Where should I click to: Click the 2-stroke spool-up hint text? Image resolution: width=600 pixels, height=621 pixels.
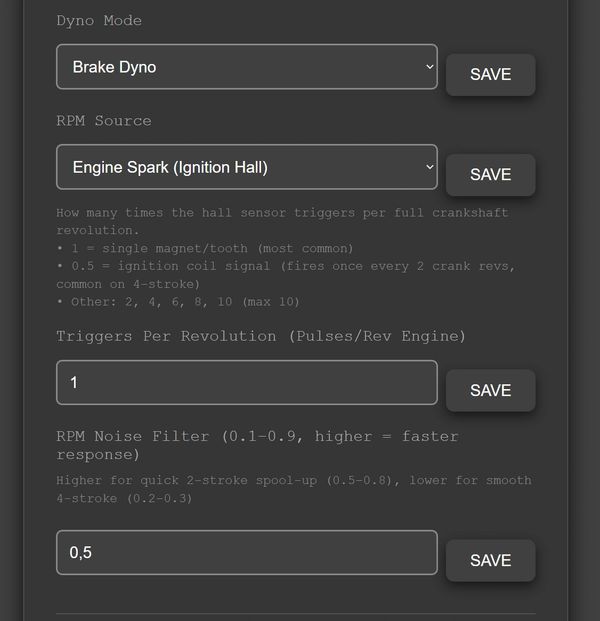point(294,489)
